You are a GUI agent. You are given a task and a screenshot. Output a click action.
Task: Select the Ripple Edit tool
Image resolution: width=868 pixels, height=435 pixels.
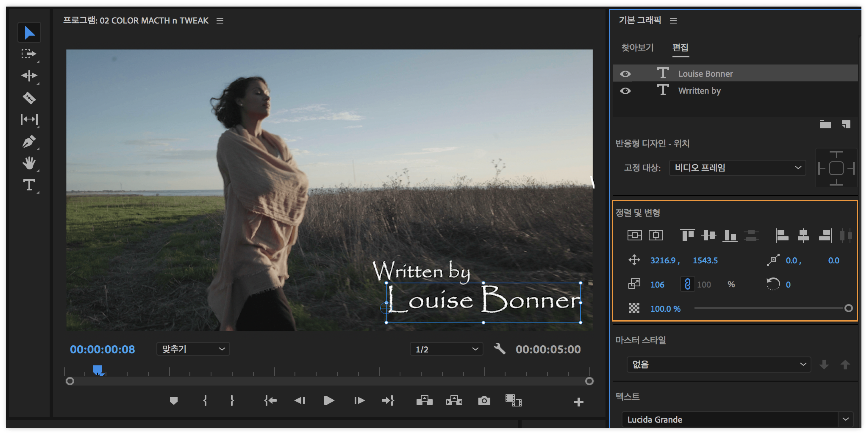pos(29,76)
